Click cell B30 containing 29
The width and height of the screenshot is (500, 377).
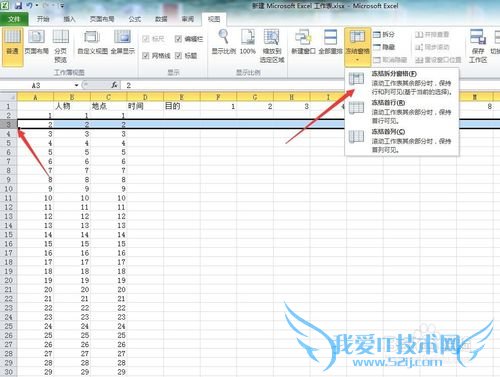72,372
